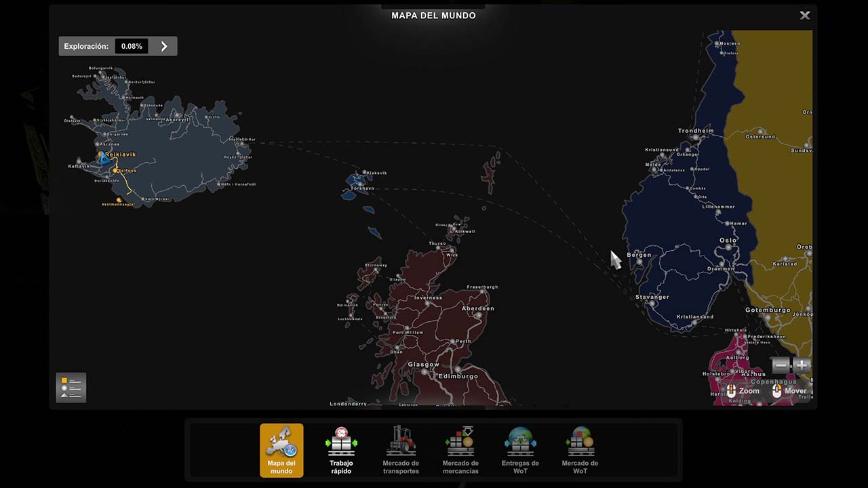
Task: Open Mercado de WoT
Action: (580, 450)
